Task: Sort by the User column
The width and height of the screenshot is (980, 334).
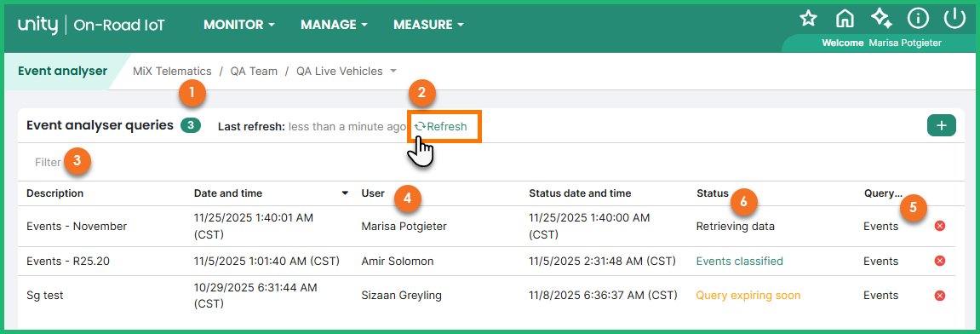Action: 373,193
